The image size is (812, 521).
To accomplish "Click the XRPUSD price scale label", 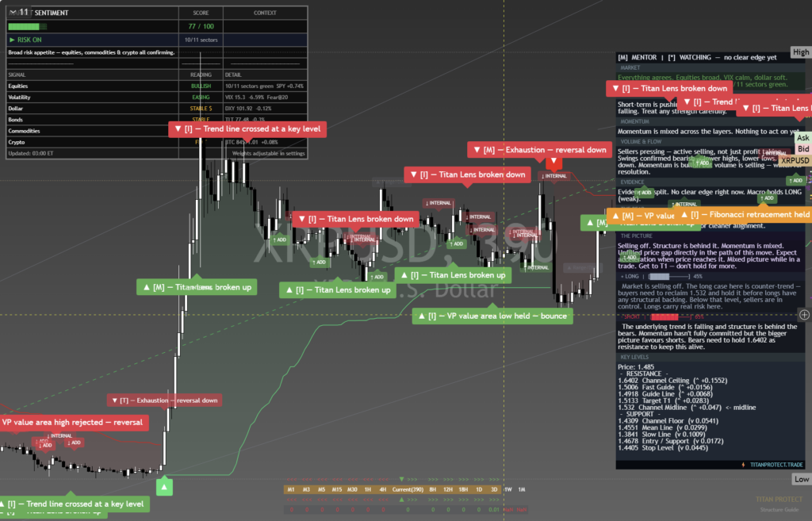I will click(795, 160).
